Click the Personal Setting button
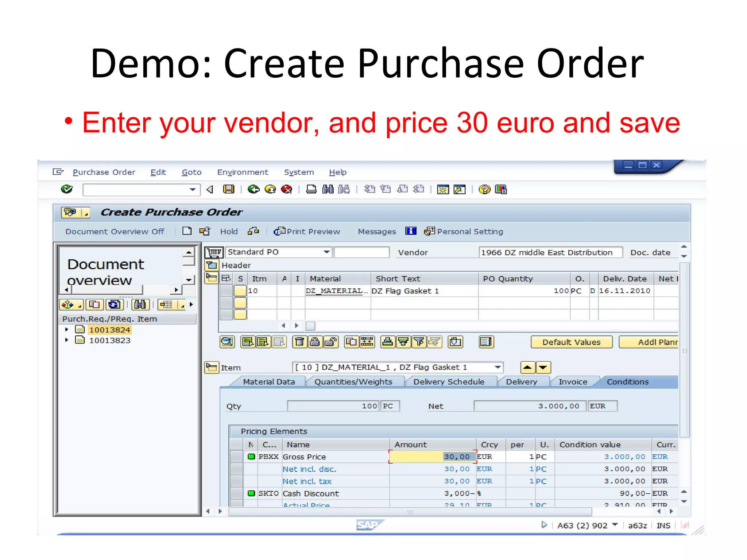Image resolution: width=747 pixels, height=560 pixels. [x=464, y=231]
